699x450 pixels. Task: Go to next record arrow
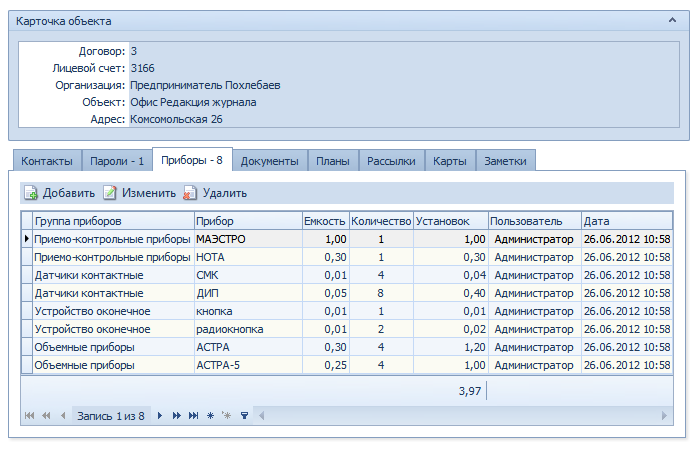coord(160,416)
